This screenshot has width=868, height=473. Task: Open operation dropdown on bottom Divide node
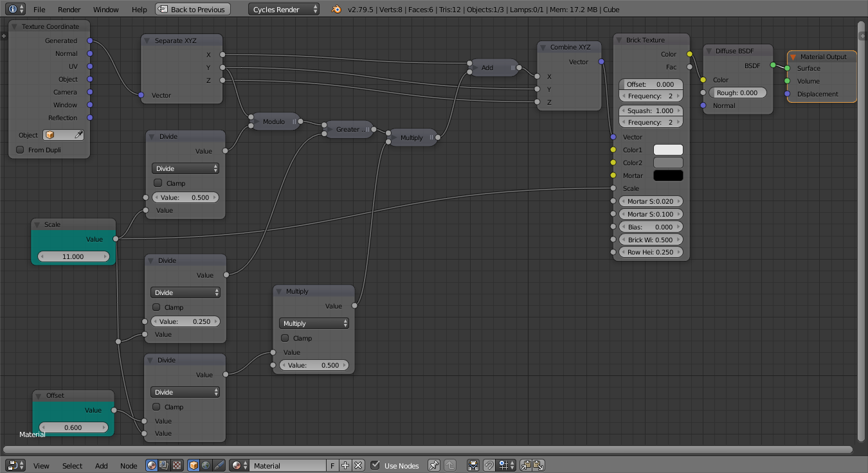point(185,392)
